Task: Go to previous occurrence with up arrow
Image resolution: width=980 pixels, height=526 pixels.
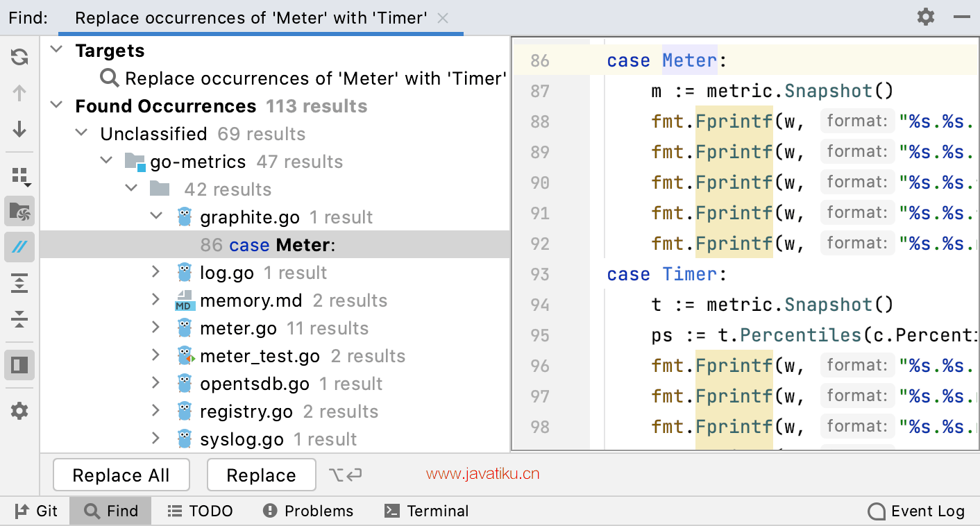Action: pos(19,93)
